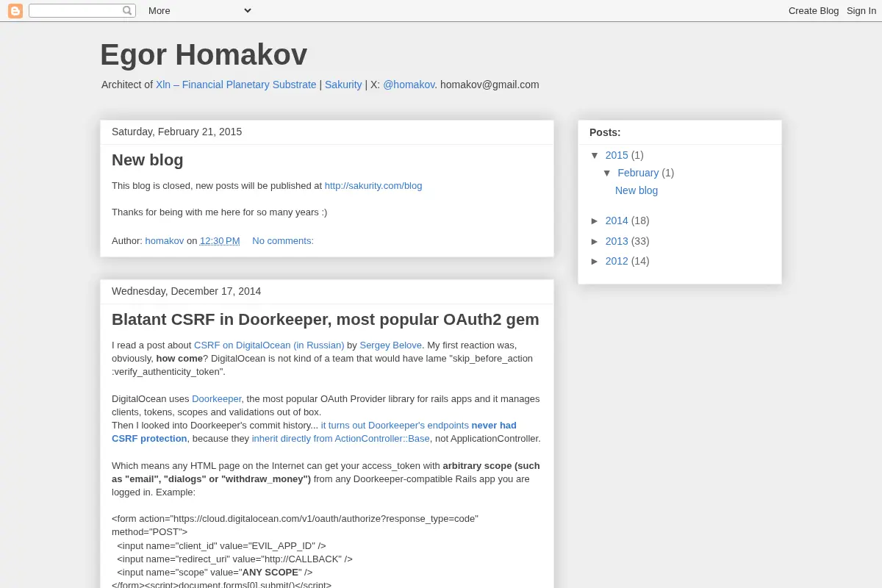
Task: Click the Sign In link
Action: pyautogui.click(x=861, y=11)
